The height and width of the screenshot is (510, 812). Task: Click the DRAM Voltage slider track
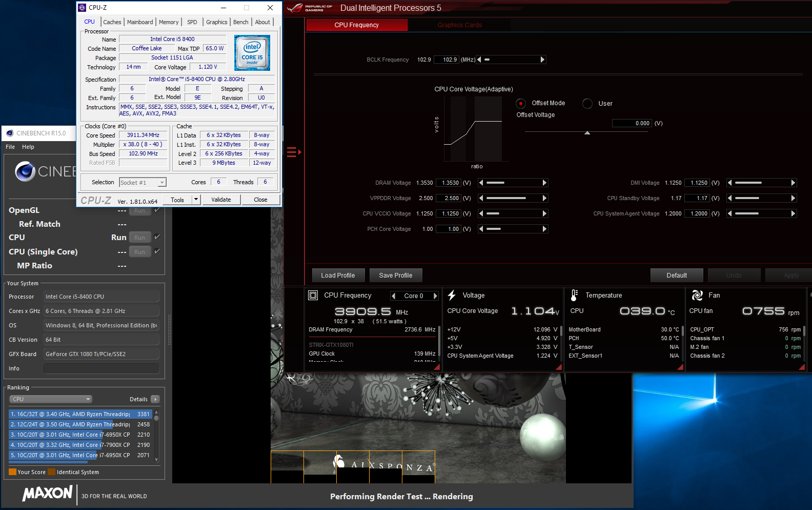tap(513, 183)
